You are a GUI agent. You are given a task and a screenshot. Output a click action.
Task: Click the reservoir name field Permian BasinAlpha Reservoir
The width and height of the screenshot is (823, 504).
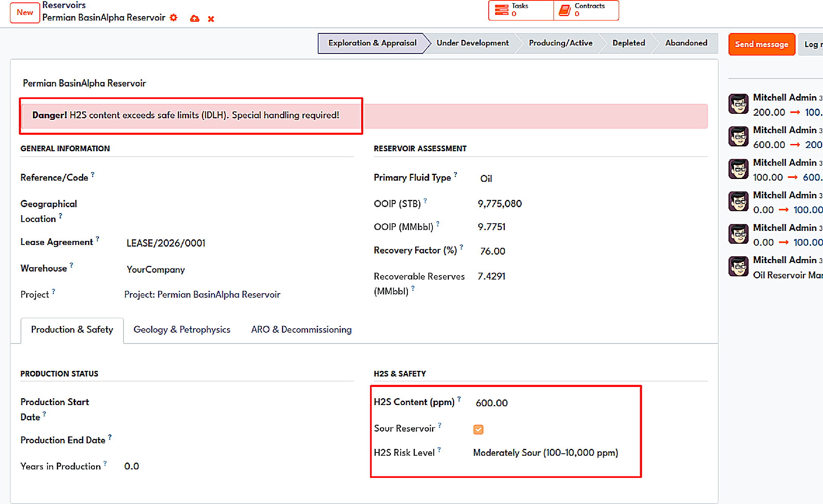pyautogui.click(x=84, y=83)
